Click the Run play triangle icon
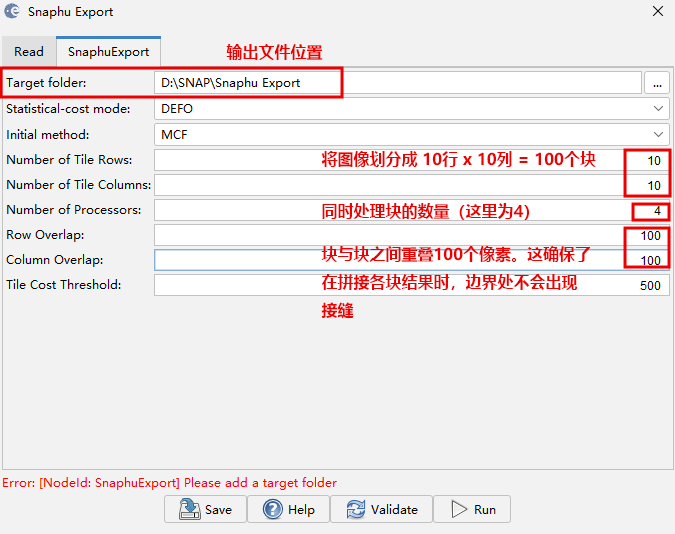 (x=459, y=509)
